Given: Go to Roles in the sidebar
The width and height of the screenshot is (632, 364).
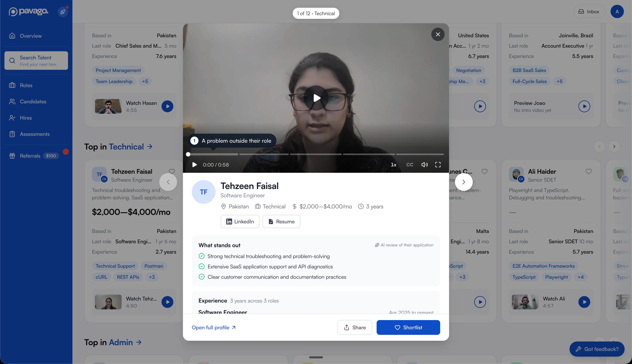Looking at the screenshot, I should (x=36, y=85).
